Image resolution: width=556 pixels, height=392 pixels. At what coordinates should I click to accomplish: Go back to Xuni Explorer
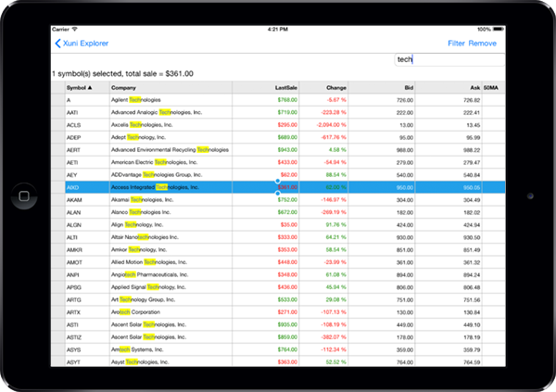click(x=82, y=44)
